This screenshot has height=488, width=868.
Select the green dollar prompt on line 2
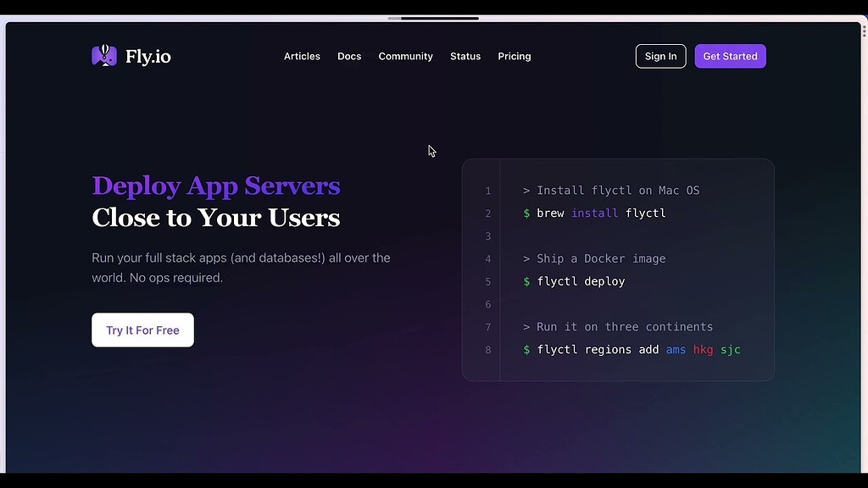click(526, 213)
